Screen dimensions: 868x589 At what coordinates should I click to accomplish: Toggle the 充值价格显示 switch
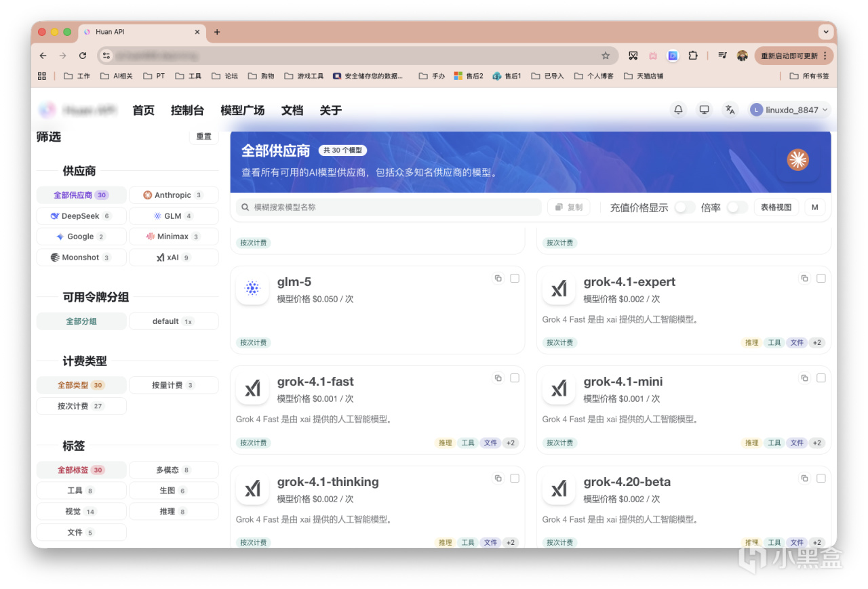685,207
